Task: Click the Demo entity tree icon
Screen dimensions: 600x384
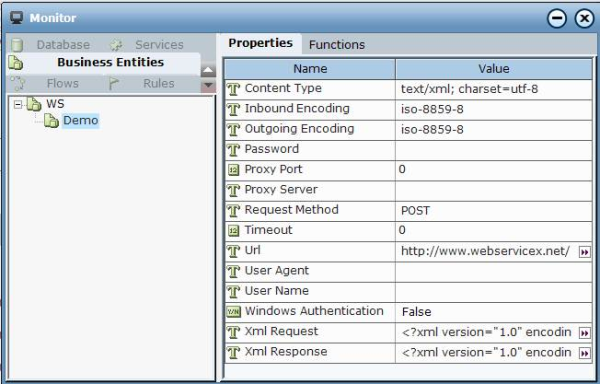Action: 51,120
